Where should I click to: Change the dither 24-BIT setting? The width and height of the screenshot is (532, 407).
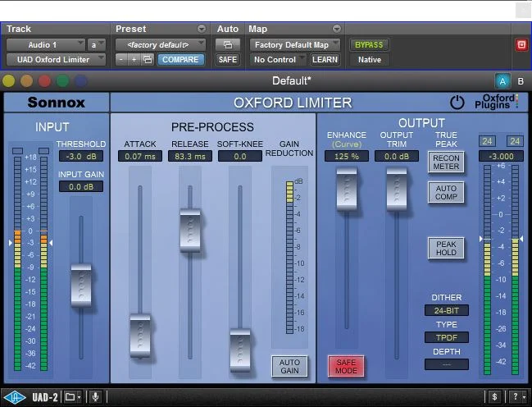click(447, 310)
